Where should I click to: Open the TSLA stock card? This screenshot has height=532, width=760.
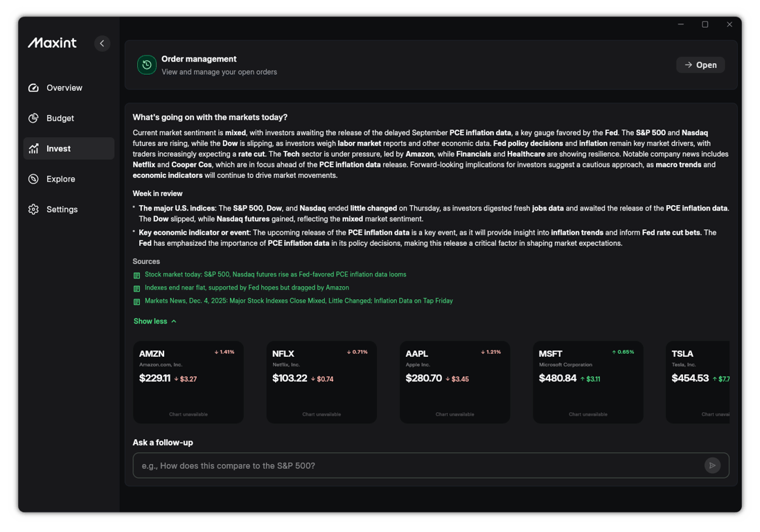click(x=698, y=382)
